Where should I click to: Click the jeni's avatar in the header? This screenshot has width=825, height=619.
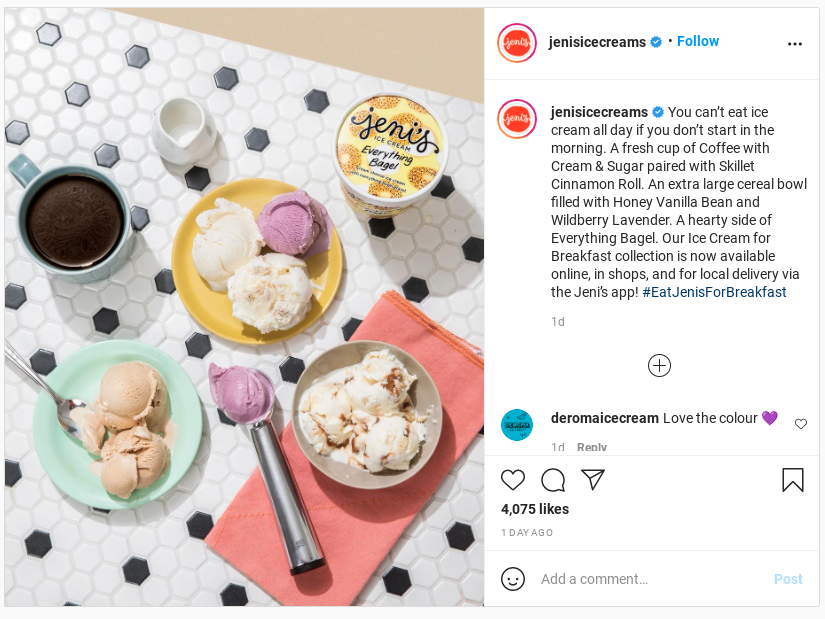(517, 43)
